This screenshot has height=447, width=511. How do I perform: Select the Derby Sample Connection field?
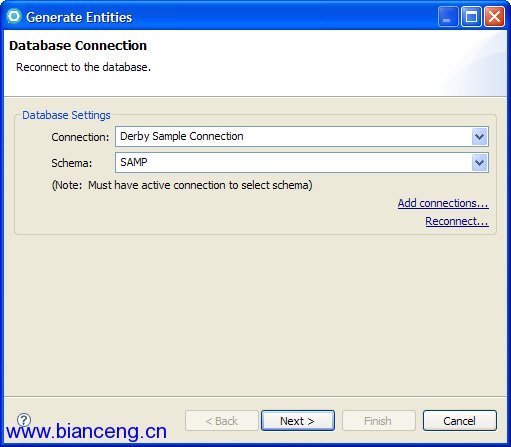click(x=302, y=136)
